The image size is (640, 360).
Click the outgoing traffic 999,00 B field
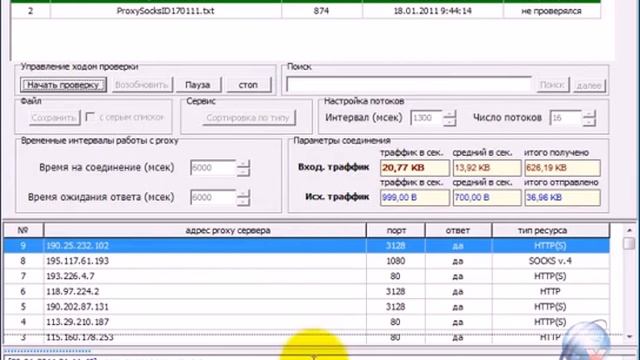click(415, 198)
